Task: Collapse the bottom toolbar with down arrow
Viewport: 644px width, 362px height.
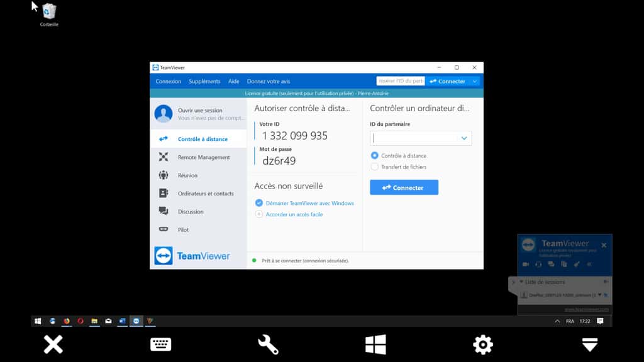Action: click(x=590, y=344)
